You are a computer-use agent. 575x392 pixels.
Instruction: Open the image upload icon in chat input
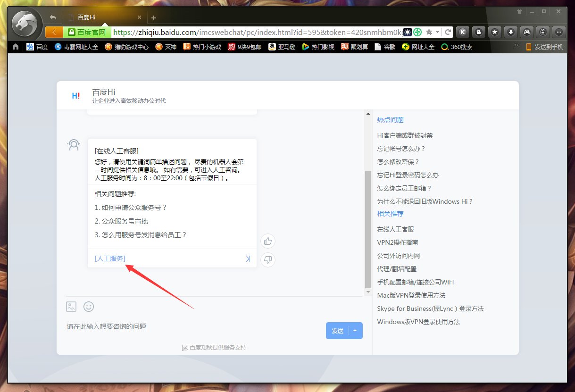click(71, 307)
